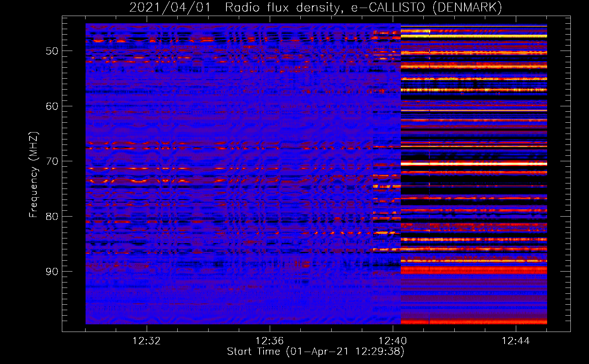
Task: Click the 'Frequency (MHZ)' y-axis label
Action: pos(33,175)
